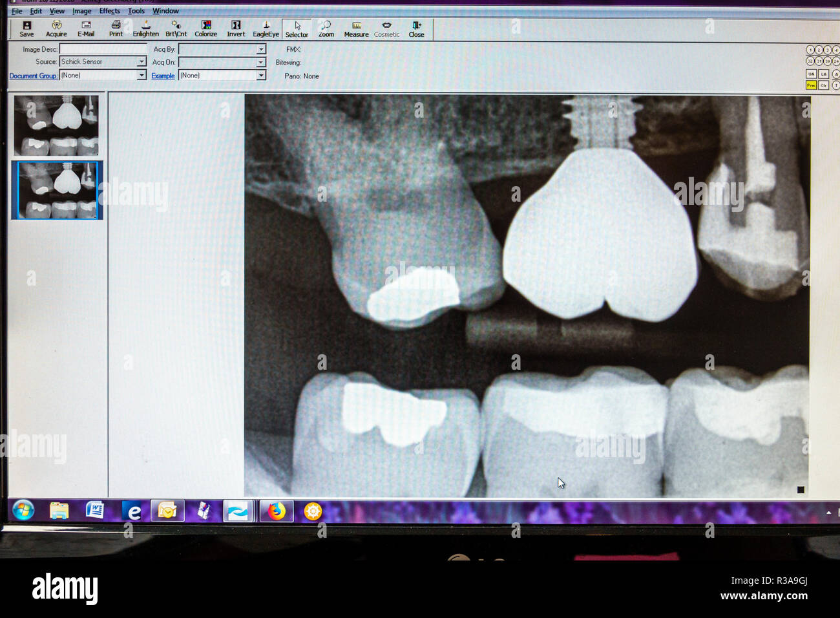The image size is (840, 618).
Task: Open Microsoft Word from taskbar
Action: [x=95, y=511]
